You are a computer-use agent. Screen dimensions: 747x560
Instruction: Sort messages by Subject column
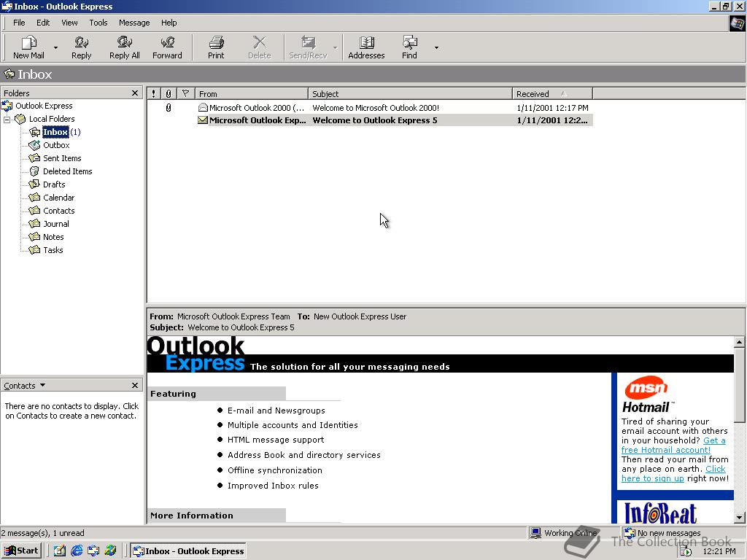point(410,94)
